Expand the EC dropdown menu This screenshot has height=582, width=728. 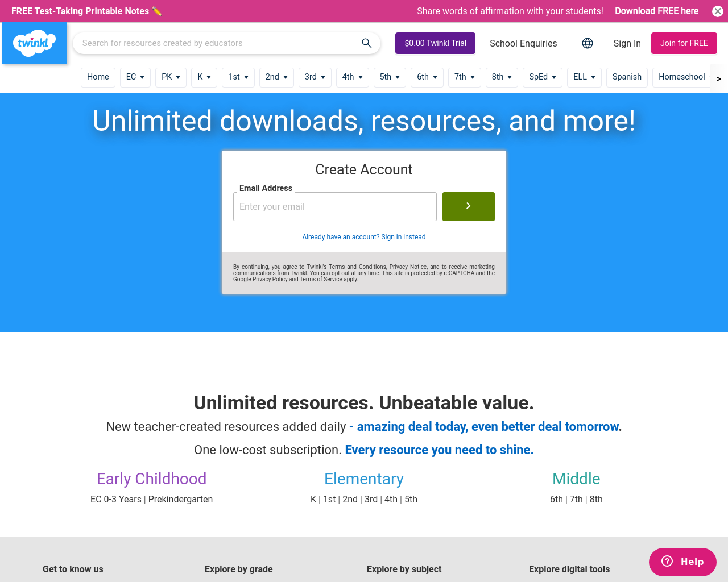click(x=135, y=77)
